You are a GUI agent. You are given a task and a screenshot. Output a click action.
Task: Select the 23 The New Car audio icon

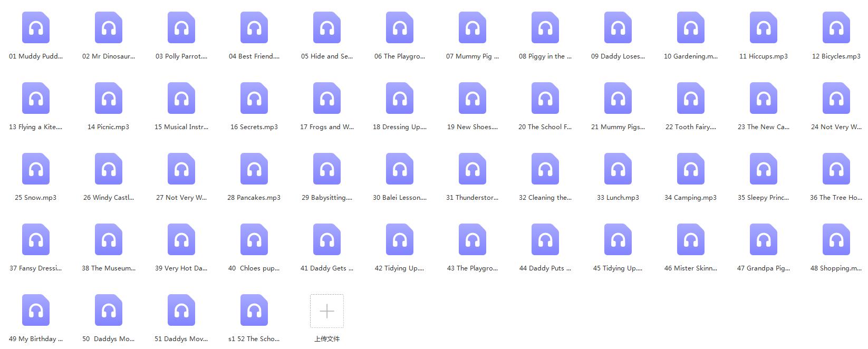764,98
